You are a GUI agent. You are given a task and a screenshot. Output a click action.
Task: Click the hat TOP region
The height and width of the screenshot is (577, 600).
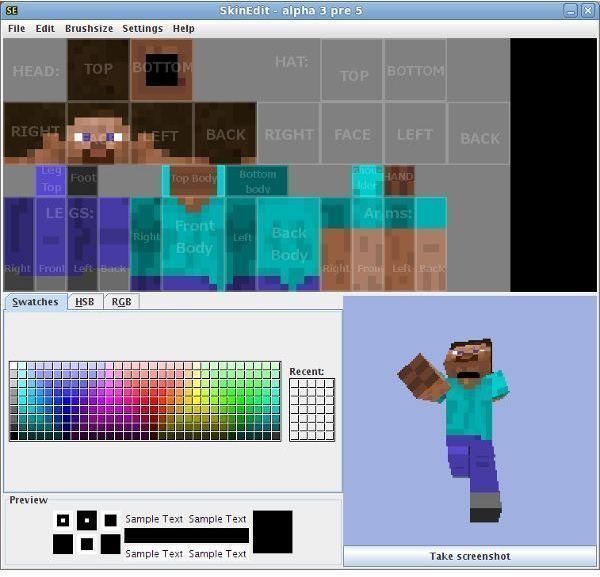click(352, 70)
